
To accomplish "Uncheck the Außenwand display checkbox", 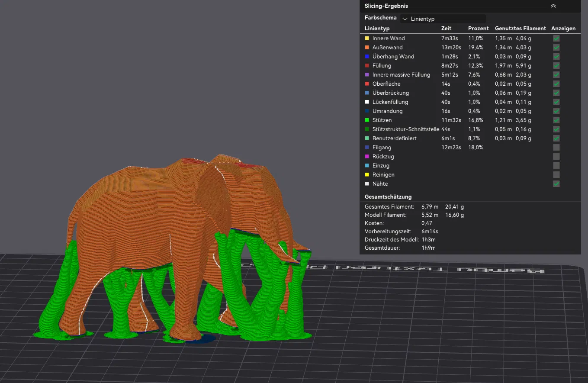I will pyautogui.click(x=556, y=48).
